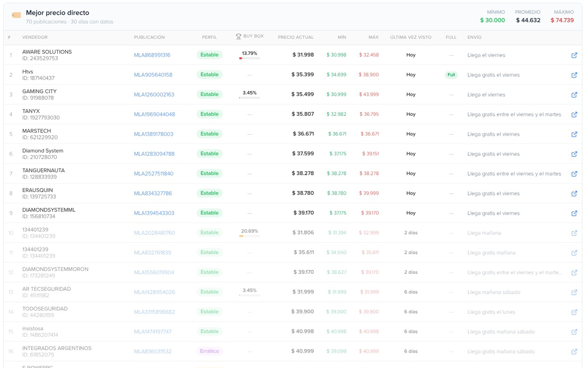The height and width of the screenshot is (368, 588).
Task: Click the minimum price value $ 30.000
Action: 492,20
